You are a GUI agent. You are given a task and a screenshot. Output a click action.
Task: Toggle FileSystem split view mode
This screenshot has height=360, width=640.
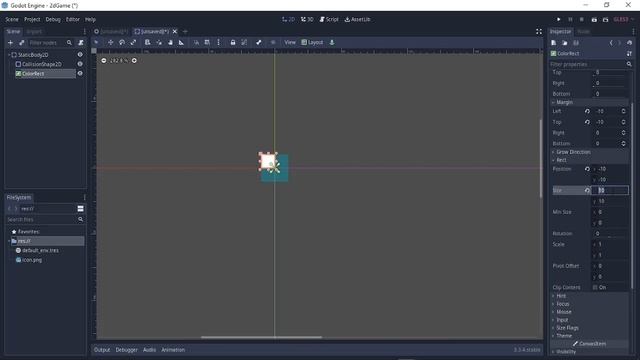[80, 209]
